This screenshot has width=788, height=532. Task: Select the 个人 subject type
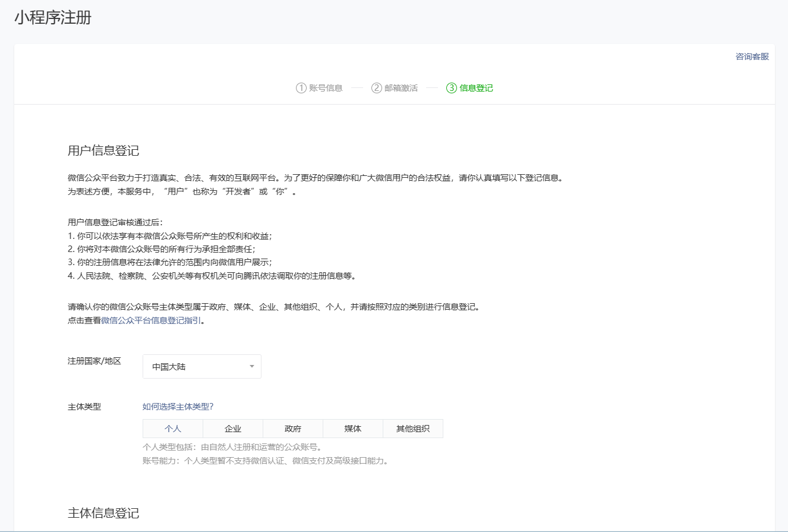click(173, 429)
